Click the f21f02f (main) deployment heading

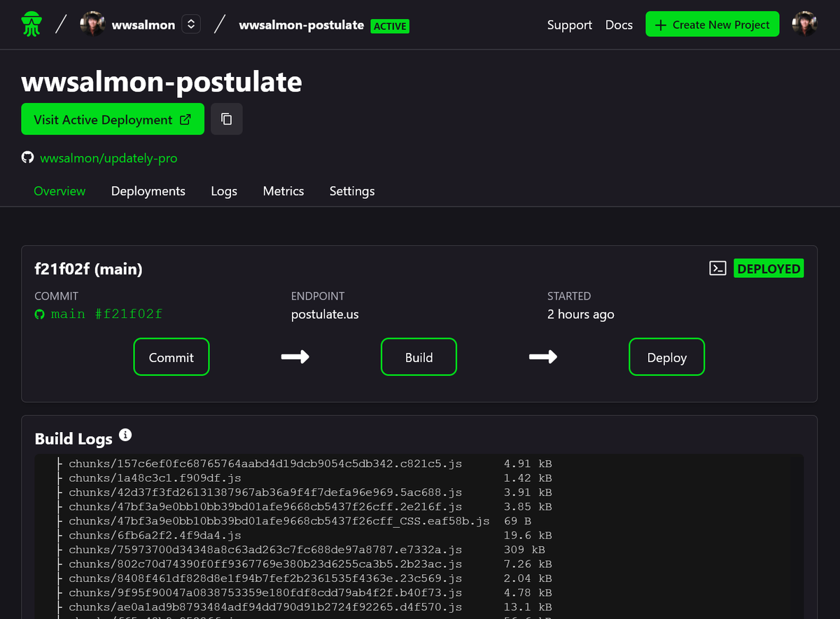pos(89,269)
